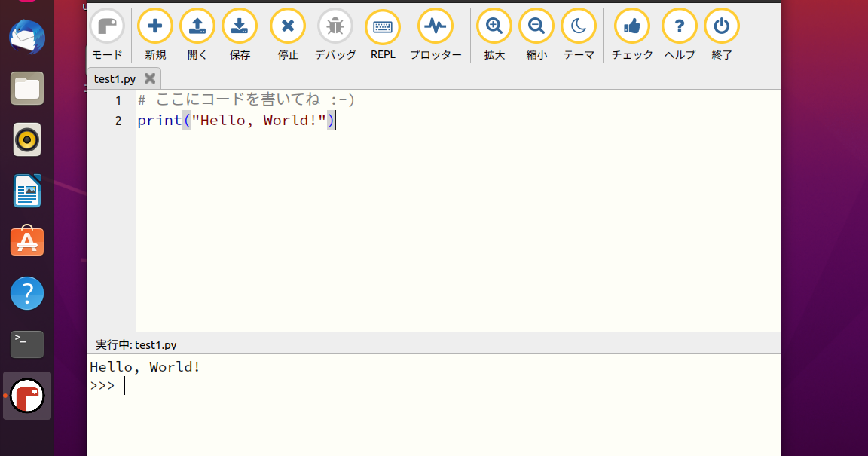Stop the running script with 停止
The height and width of the screenshot is (456, 868).
tap(287, 25)
